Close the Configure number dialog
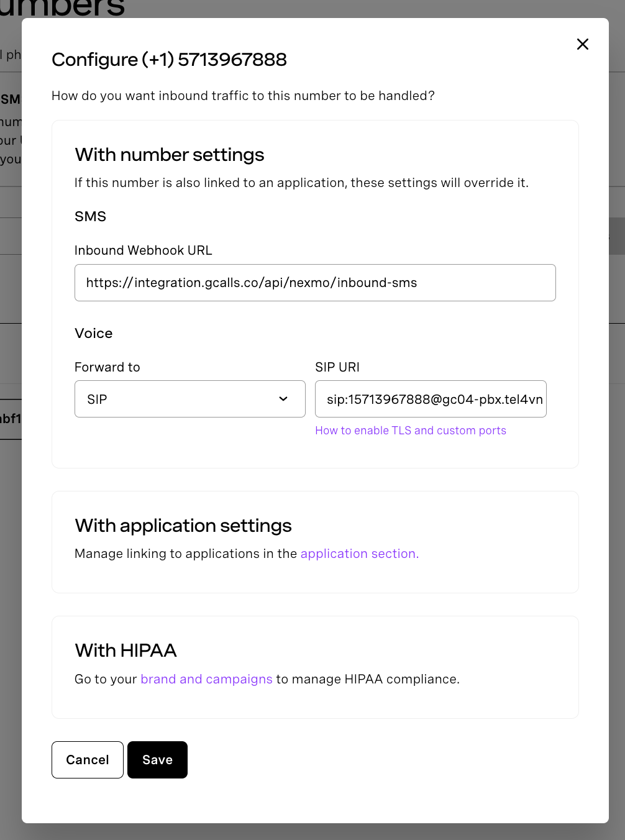 (x=582, y=44)
